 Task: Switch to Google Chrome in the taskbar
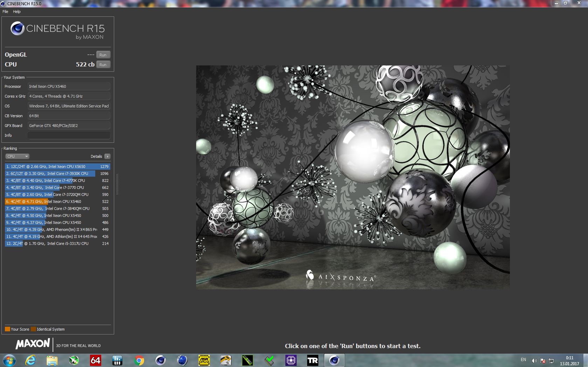pos(139,360)
